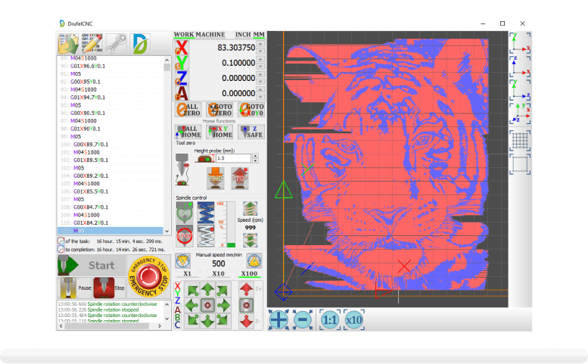Viewport: 588px width, 364px height.
Task: Toggle the work area border frame
Action: pos(520,164)
